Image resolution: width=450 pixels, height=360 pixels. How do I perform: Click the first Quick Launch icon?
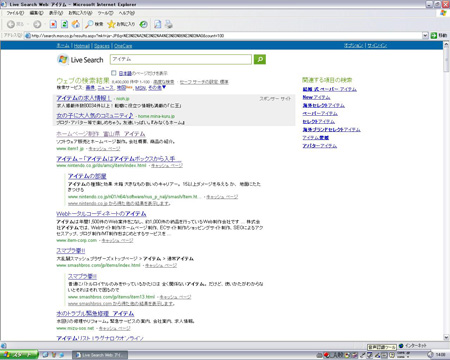tap(45, 355)
